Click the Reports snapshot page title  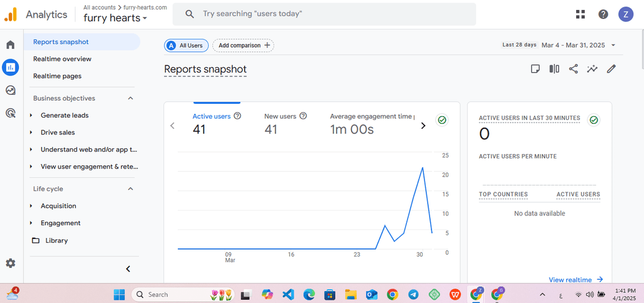point(206,69)
